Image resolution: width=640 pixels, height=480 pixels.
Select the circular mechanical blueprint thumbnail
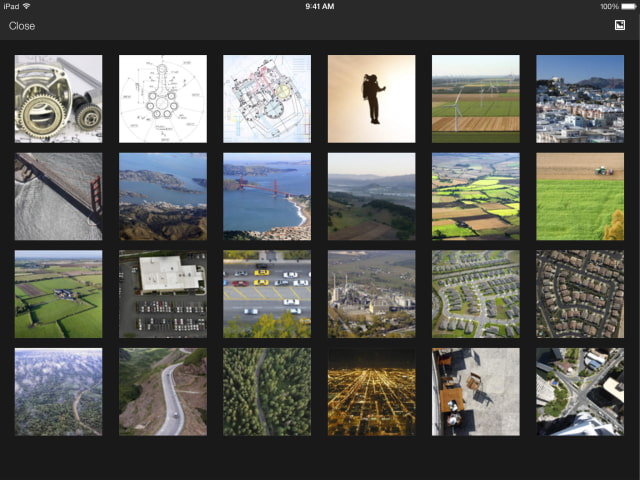coord(163,99)
